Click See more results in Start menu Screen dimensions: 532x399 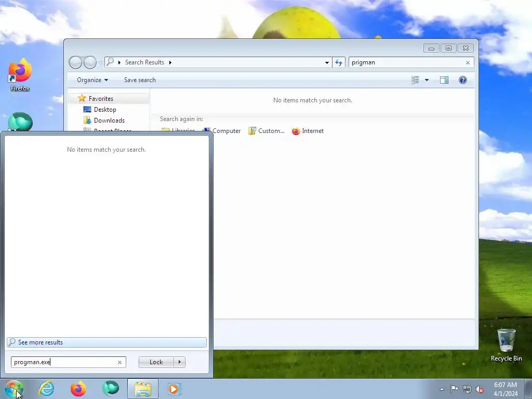107,342
